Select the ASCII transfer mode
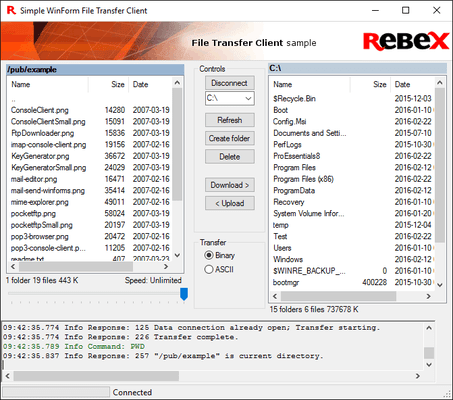Image resolution: width=453 pixels, height=400 pixels. [x=219, y=269]
